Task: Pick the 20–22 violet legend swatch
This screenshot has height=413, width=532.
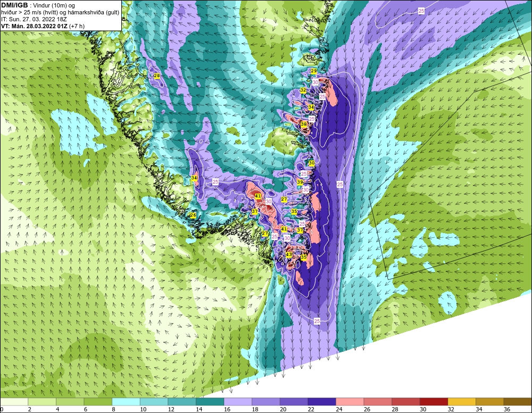Action: 294,402
